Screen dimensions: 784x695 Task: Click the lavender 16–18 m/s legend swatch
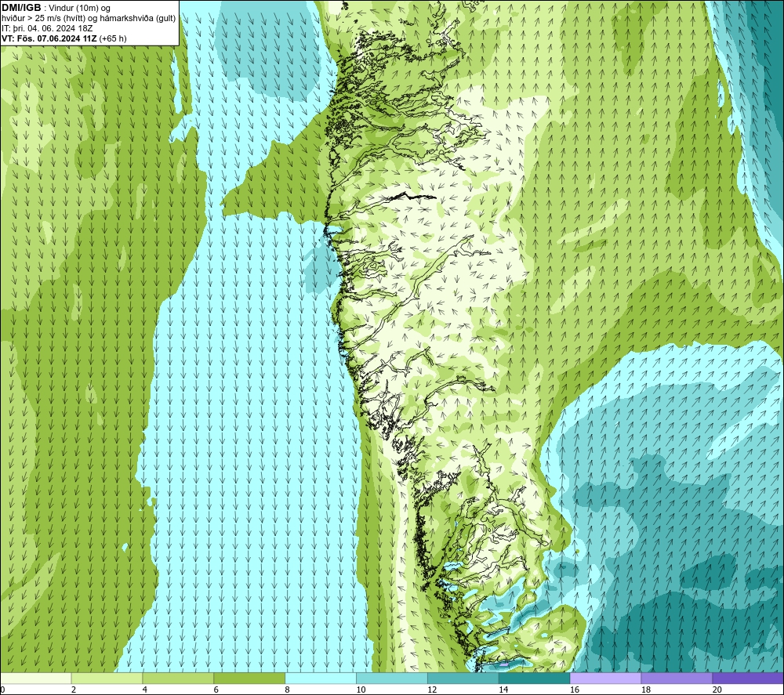[605, 678]
